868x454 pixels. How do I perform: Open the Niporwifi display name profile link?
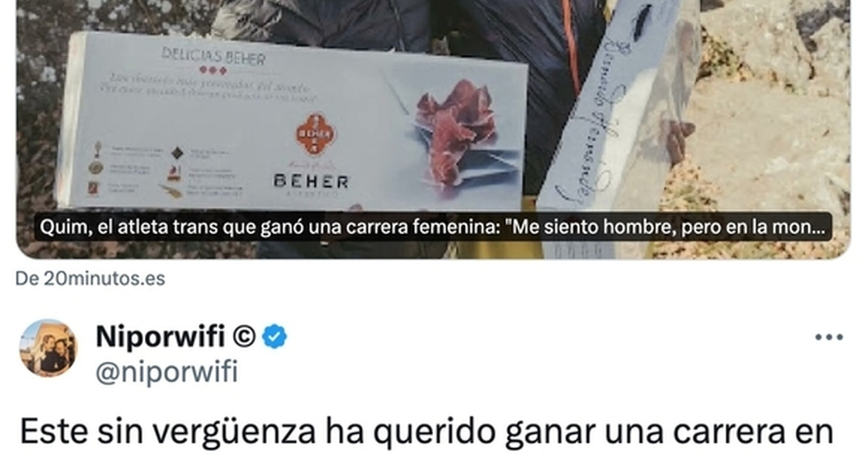pos(160,336)
